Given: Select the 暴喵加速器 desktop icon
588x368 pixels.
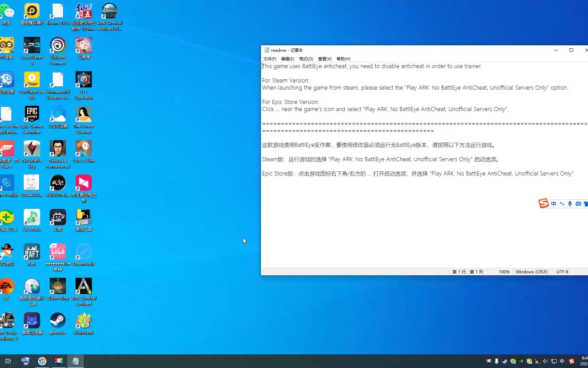Looking at the screenshot, I should click(x=32, y=324).
